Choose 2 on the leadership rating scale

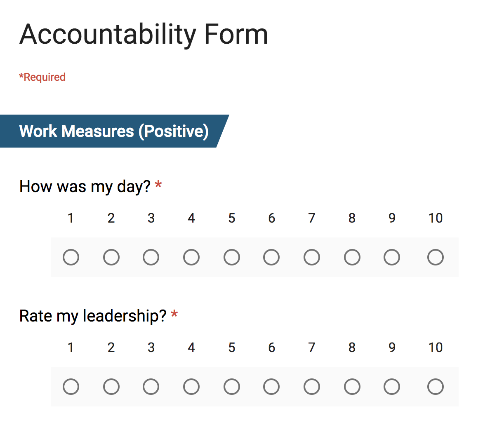[x=111, y=387]
